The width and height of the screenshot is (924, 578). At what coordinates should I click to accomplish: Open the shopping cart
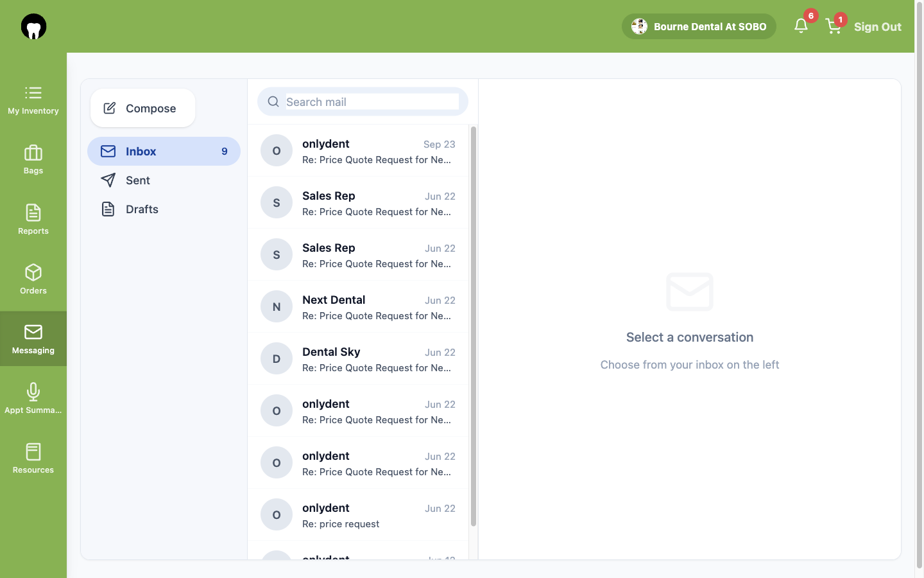tap(834, 26)
